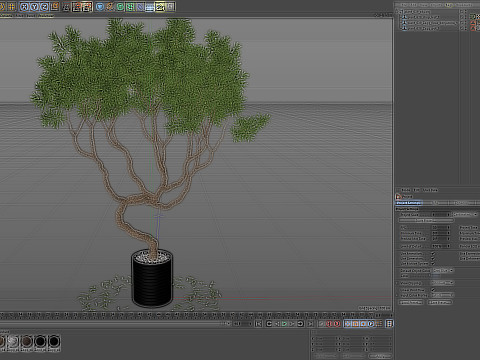
Task: Switch the coordinate system icon
Action: [x=55, y=6]
